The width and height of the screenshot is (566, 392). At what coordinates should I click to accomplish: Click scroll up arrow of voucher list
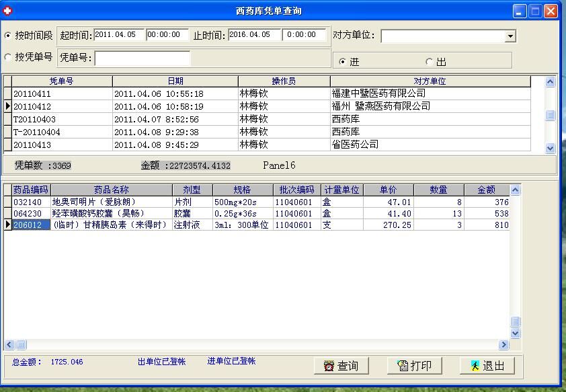550,82
